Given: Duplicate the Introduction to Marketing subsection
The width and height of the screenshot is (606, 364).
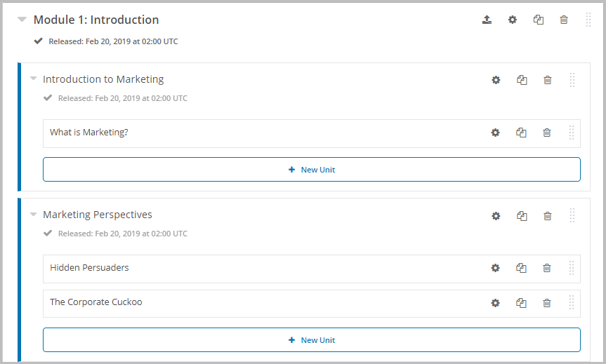Looking at the screenshot, I should click(x=522, y=80).
